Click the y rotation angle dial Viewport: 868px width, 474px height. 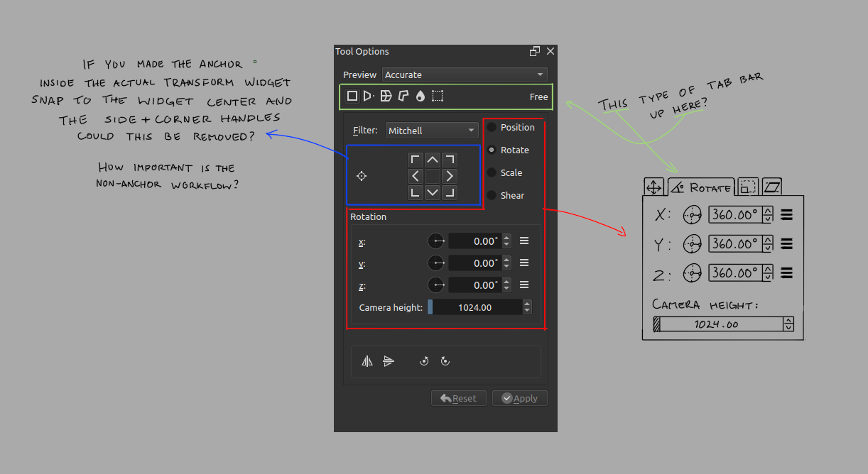click(436, 263)
